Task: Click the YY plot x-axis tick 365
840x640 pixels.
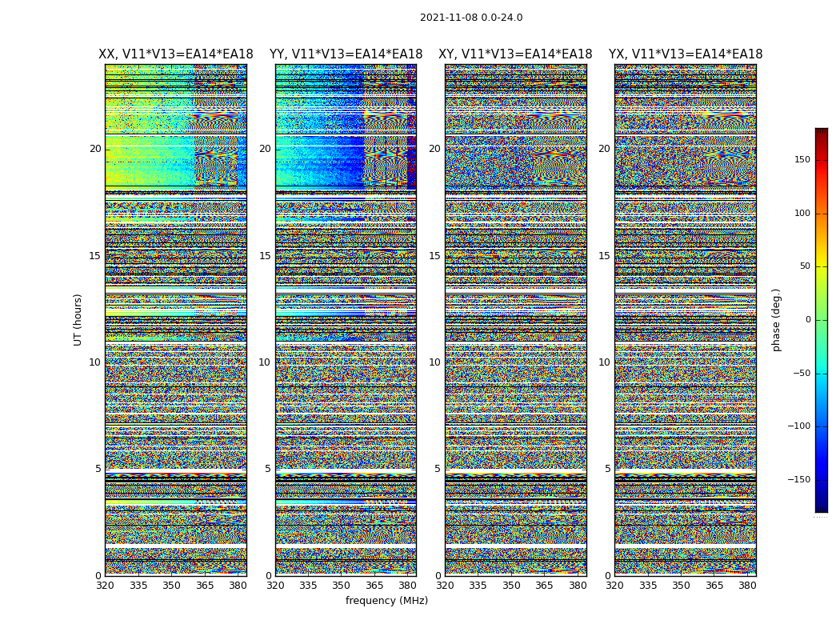Action: (x=374, y=586)
